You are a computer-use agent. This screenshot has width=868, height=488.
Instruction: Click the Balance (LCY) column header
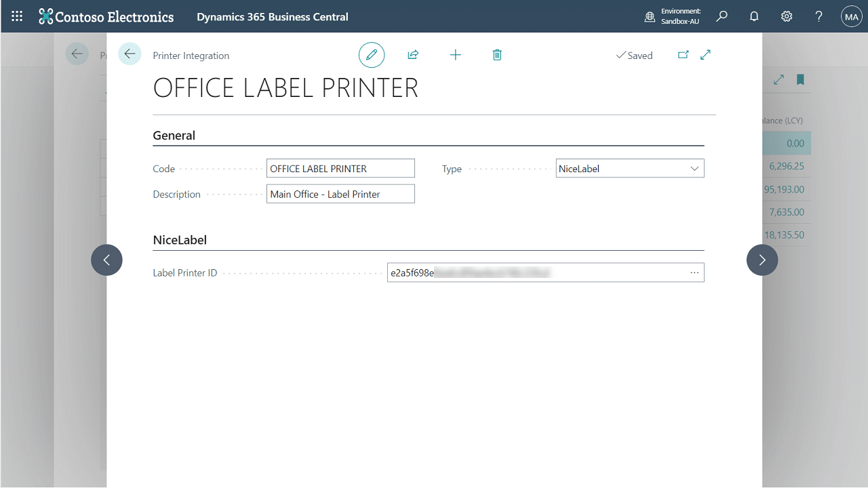coord(783,121)
